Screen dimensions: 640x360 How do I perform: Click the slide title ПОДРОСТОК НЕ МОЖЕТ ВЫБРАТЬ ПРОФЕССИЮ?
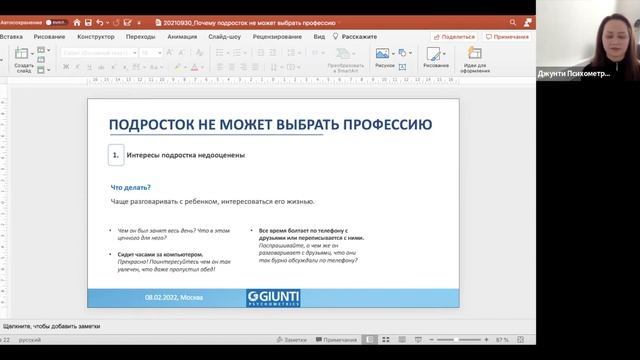tap(270, 124)
